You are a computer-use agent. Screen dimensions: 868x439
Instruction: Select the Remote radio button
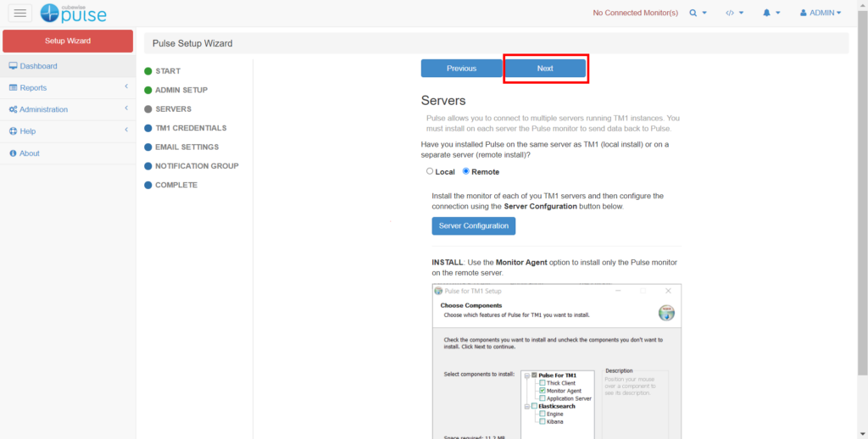pyautogui.click(x=465, y=172)
